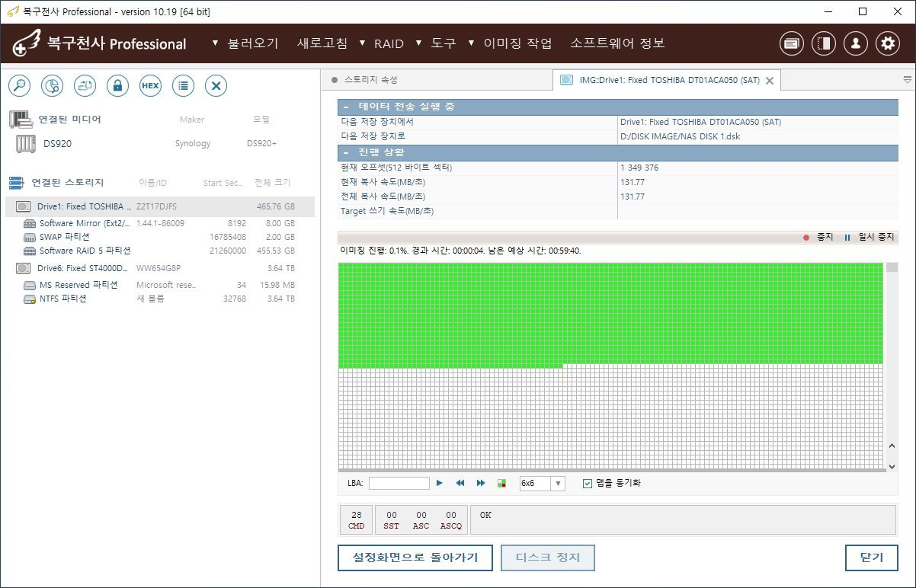Viewport: 916px width, 588px height.
Task: Select Software RAID 5 파티션 row
Action: [159, 251]
